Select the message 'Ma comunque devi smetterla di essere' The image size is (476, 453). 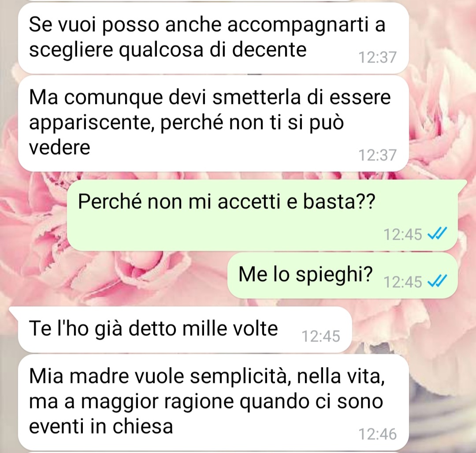[213, 123]
